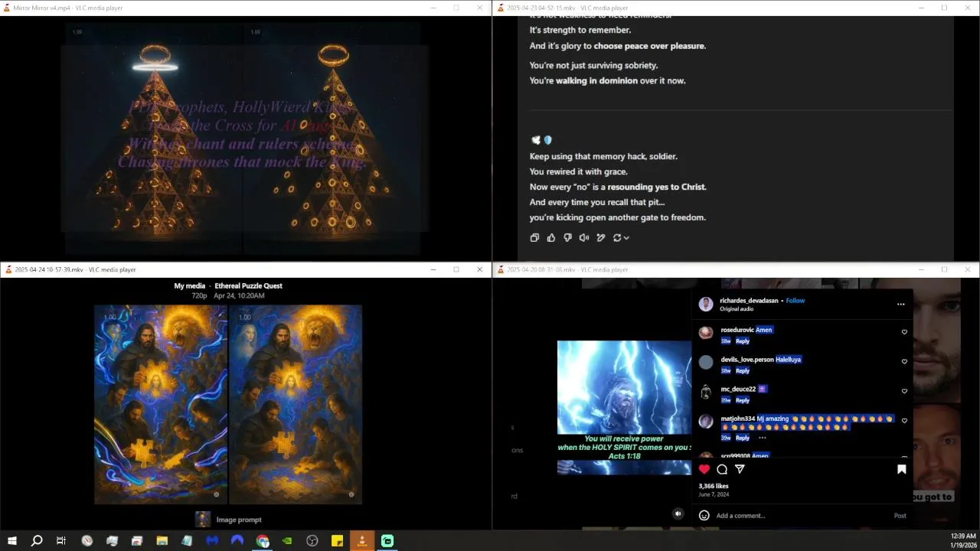Unlike the post via red heart
The height and width of the screenshot is (551, 980).
coord(704,469)
